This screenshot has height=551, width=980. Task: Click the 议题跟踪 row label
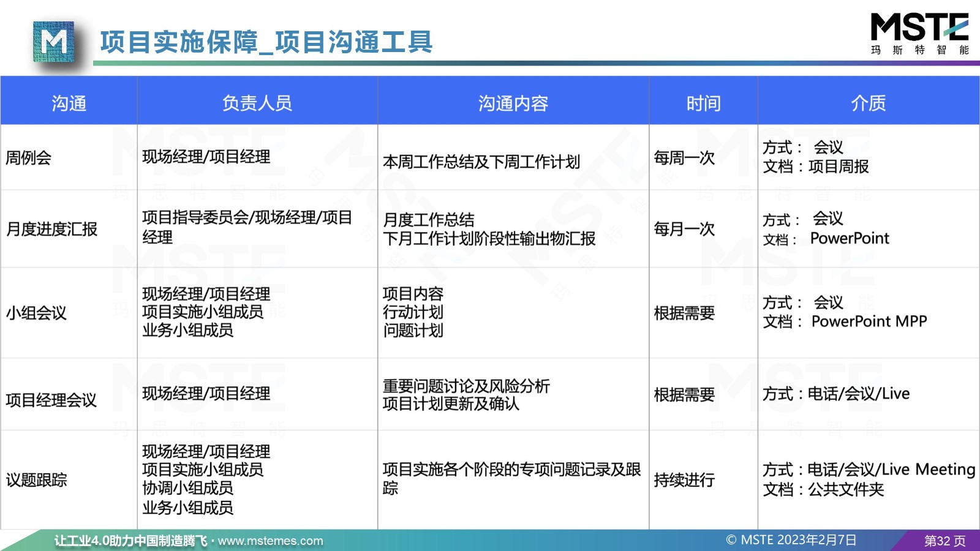click(36, 480)
